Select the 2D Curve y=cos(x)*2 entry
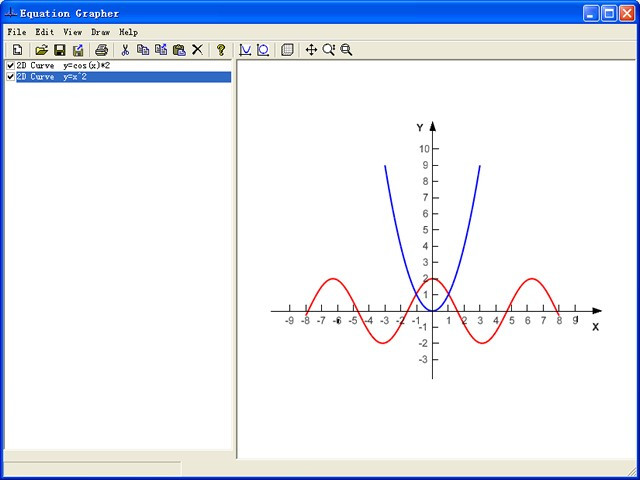Screen dimensions: 640x480 pyautogui.click(x=63, y=66)
